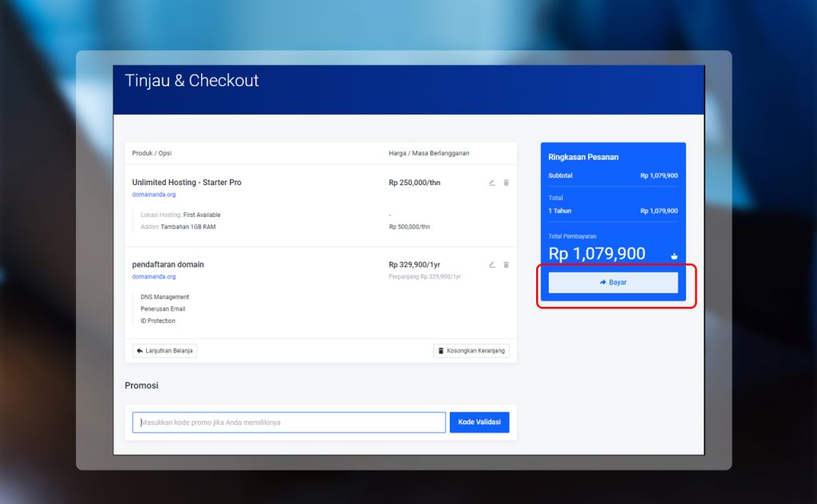Select the Unlimited Hosting - Starter Pro title
The height and width of the screenshot is (504, 817).
point(187,183)
